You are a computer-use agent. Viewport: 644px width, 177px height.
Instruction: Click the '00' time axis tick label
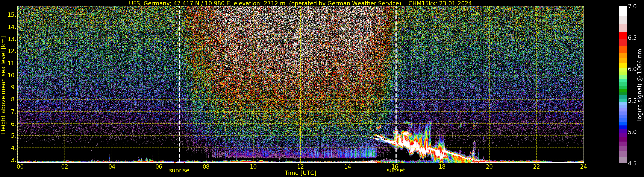[x=20, y=166]
